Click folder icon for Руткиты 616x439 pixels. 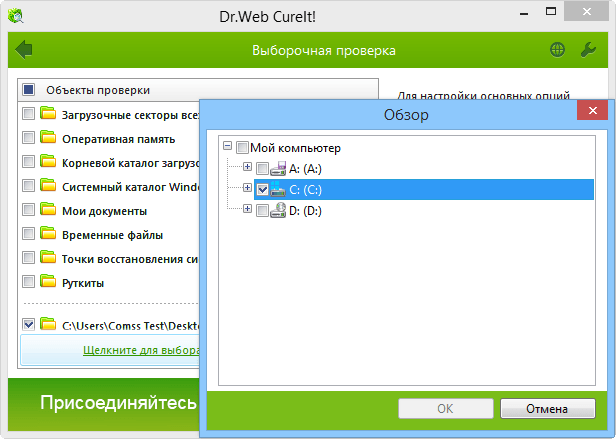(48, 281)
